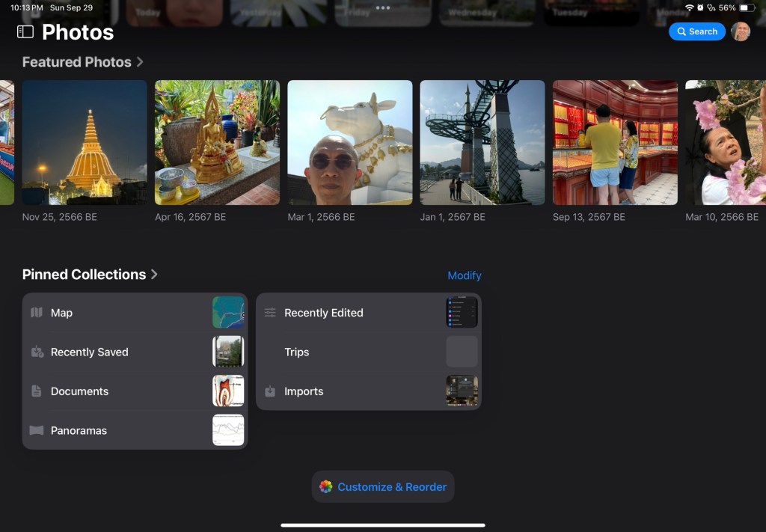Expand Pinned Collections via chevron
Screen dimensions: 766x532
tap(154, 275)
